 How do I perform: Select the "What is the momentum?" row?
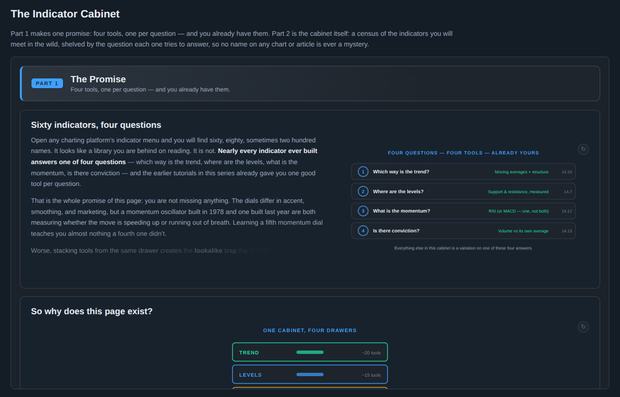pyautogui.click(x=463, y=211)
